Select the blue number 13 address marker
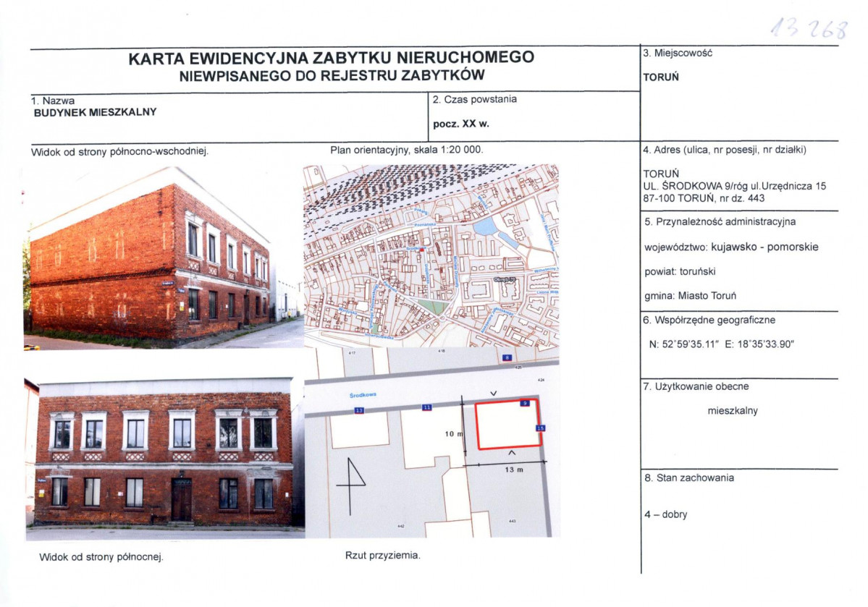 pos(359,410)
